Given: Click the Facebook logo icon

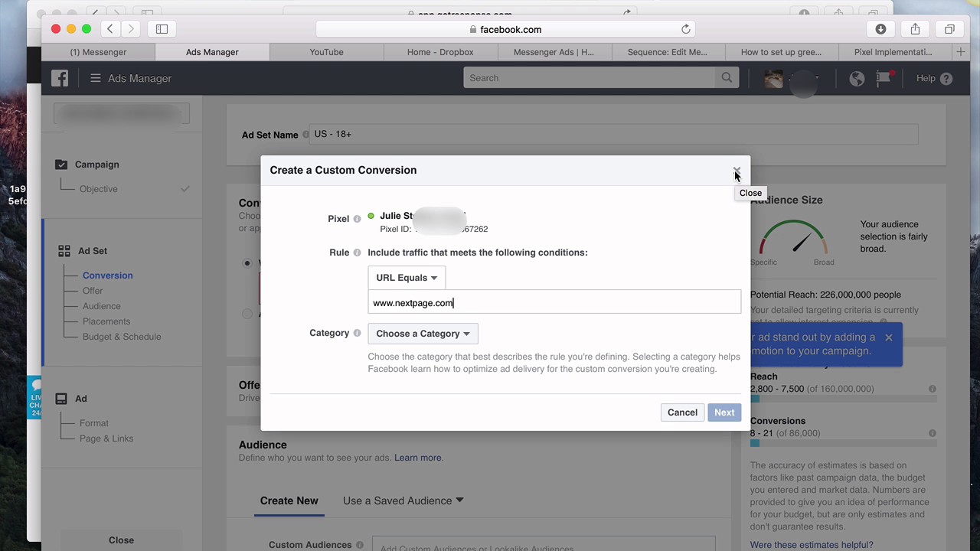Looking at the screenshot, I should pos(60,78).
